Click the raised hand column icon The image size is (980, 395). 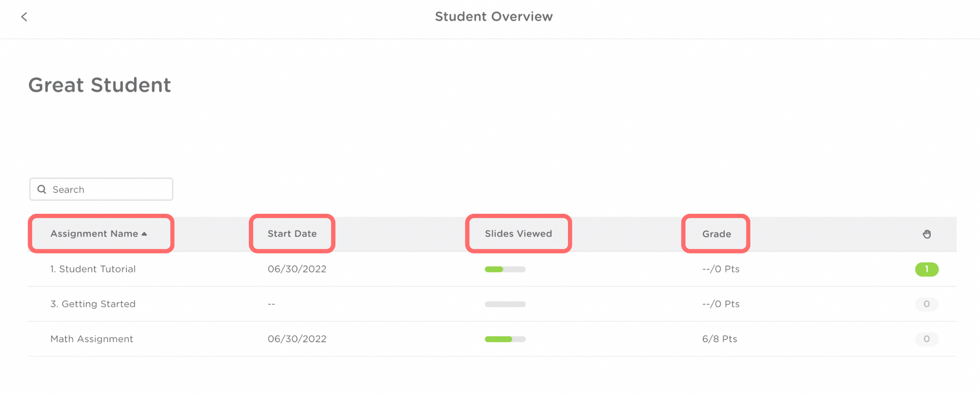[926, 234]
